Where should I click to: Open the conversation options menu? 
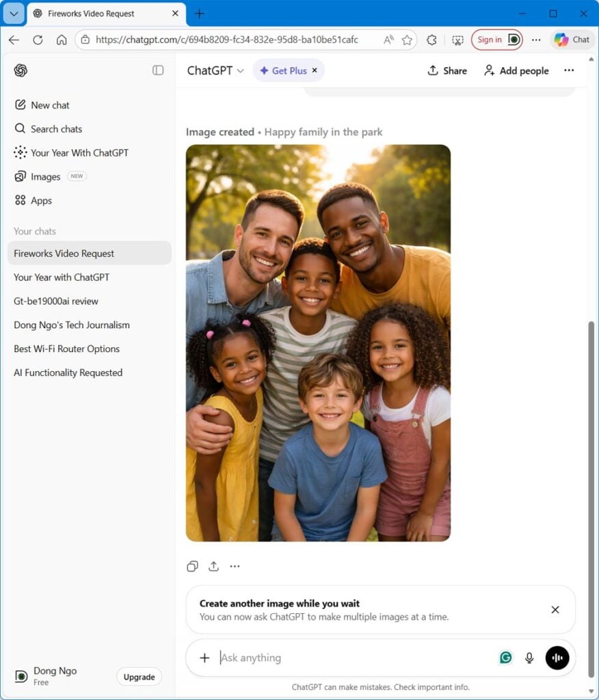(x=569, y=70)
